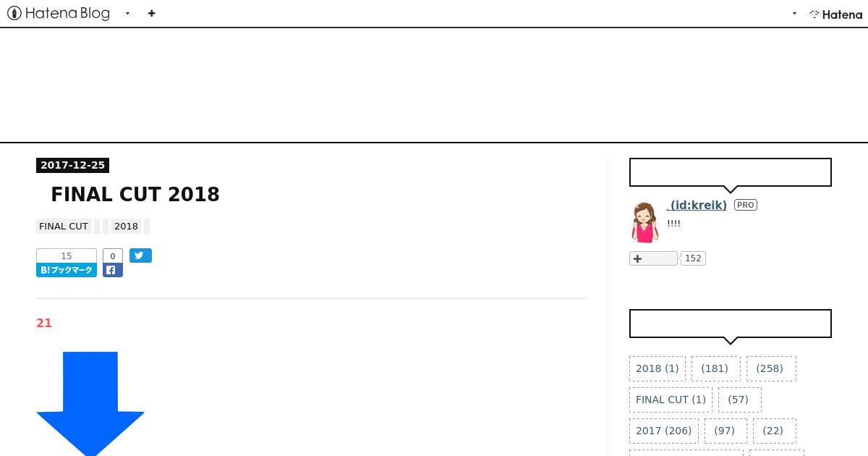Open the id:kreik profile link
The height and width of the screenshot is (456, 868).
point(697,205)
